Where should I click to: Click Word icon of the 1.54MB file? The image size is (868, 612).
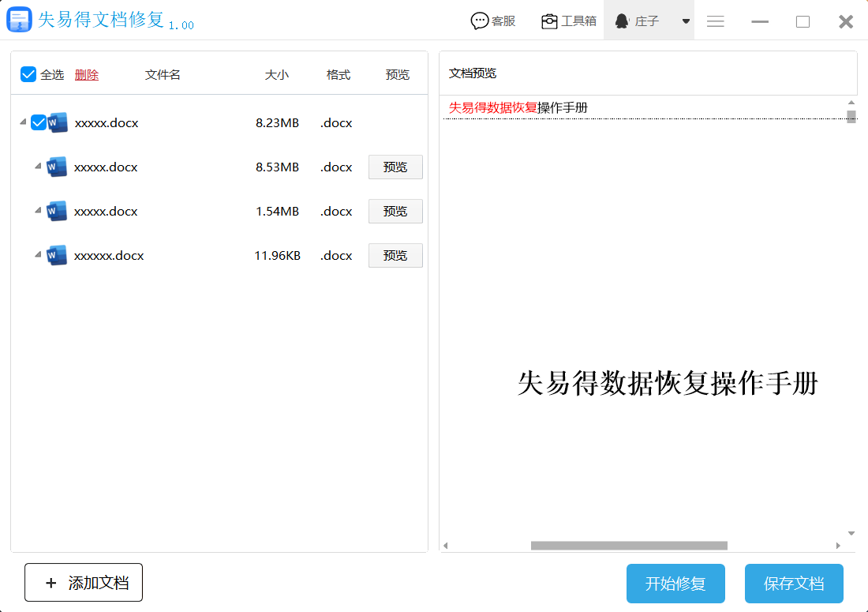point(56,212)
